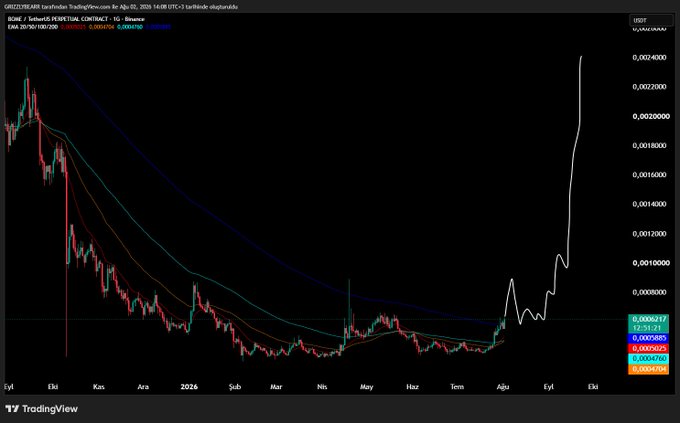Click the May label on the time axis
This screenshot has height=423, width=680.
(366, 387)
